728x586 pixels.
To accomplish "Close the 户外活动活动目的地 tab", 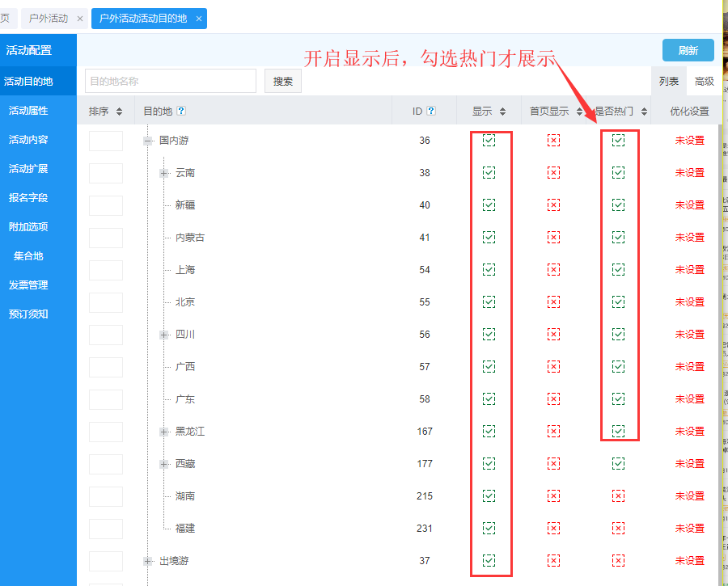I will (199, 19).
